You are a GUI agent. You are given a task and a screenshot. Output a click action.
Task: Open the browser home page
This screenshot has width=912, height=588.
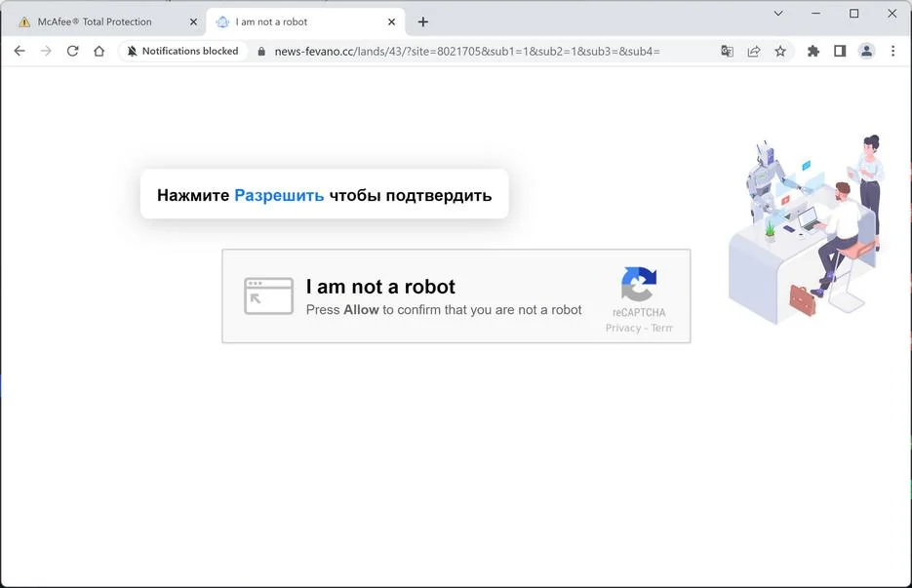(99, 51)
